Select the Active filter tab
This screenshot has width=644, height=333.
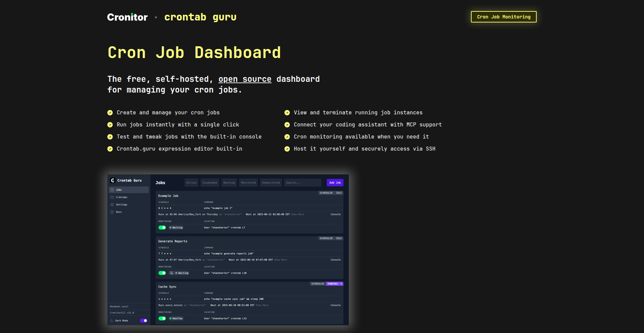[192, 183]
